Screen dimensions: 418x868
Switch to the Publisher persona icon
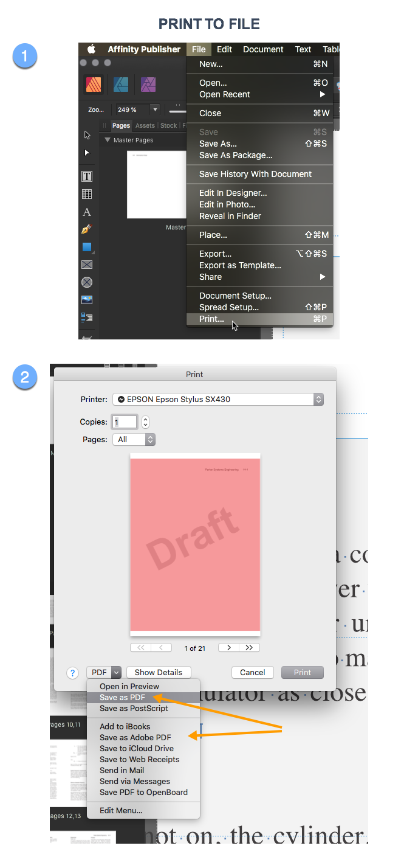93,85
